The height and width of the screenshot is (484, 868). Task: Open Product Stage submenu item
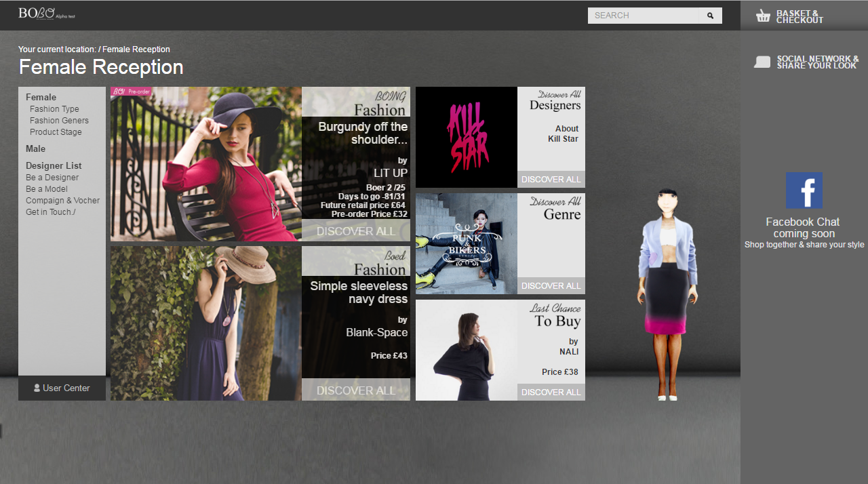coord(56,132)
